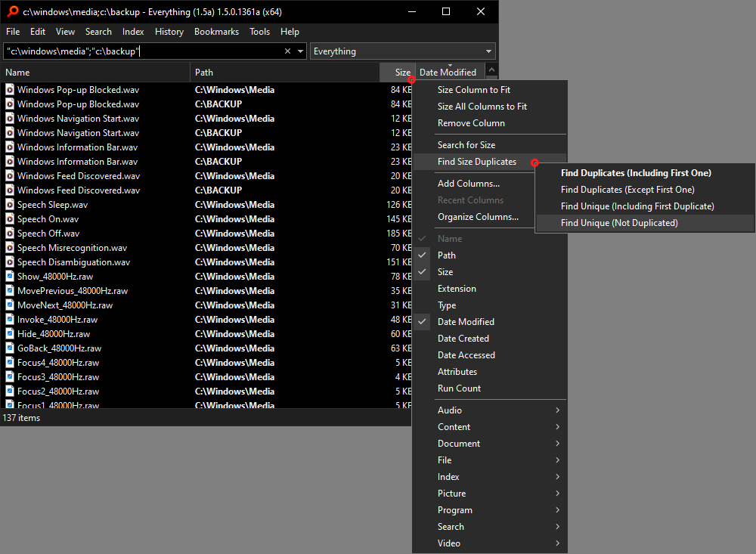The image size is (756, 554).
Task: Select Find Unique (Not Duplicated)
Action: coord(619,223)
